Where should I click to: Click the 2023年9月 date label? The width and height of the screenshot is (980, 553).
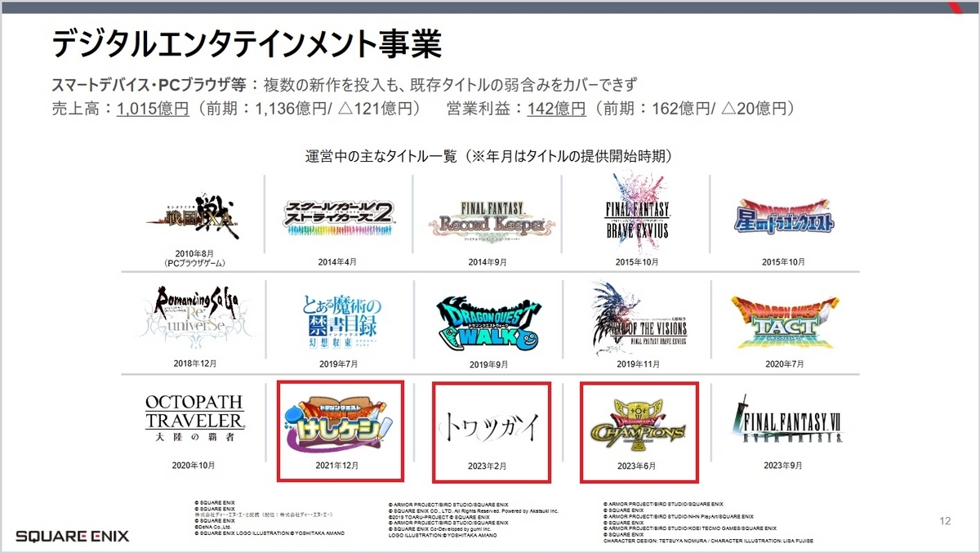click(782, 465)
